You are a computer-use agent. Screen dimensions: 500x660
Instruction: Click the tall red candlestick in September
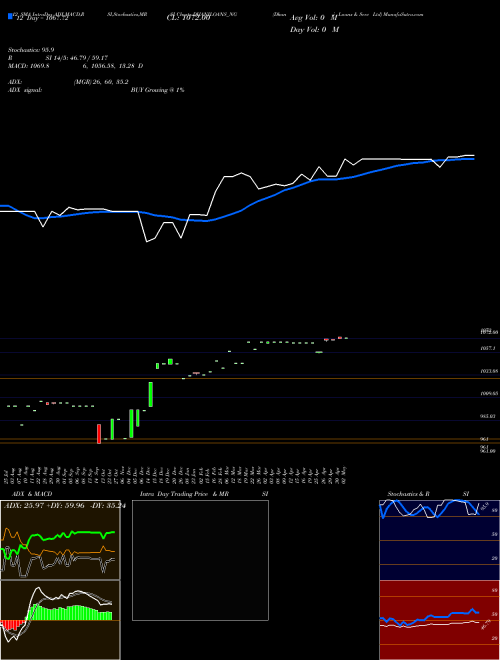click(x=99, y=434)
